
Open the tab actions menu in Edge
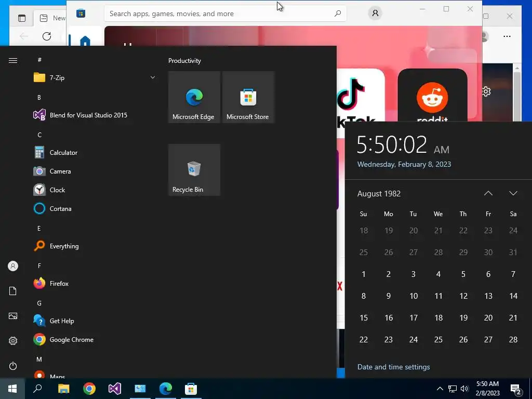[22, 18]
